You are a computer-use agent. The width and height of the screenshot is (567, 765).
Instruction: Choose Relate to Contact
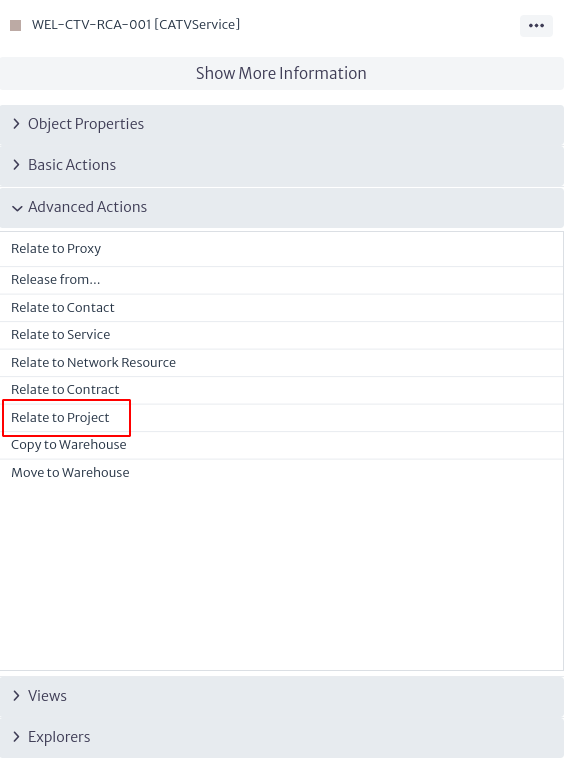click(x=282, y=308)
